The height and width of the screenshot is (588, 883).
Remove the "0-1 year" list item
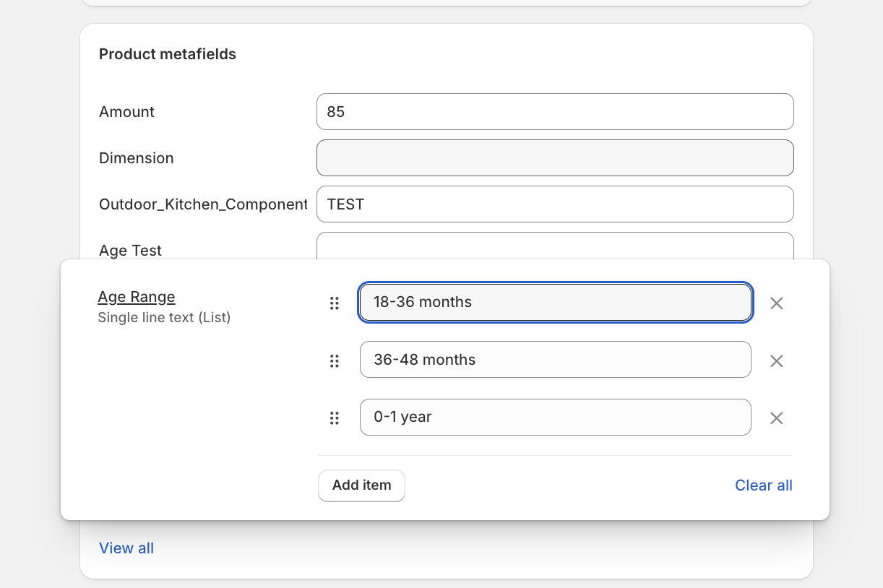pyautogui.click(x=776, y=418)
